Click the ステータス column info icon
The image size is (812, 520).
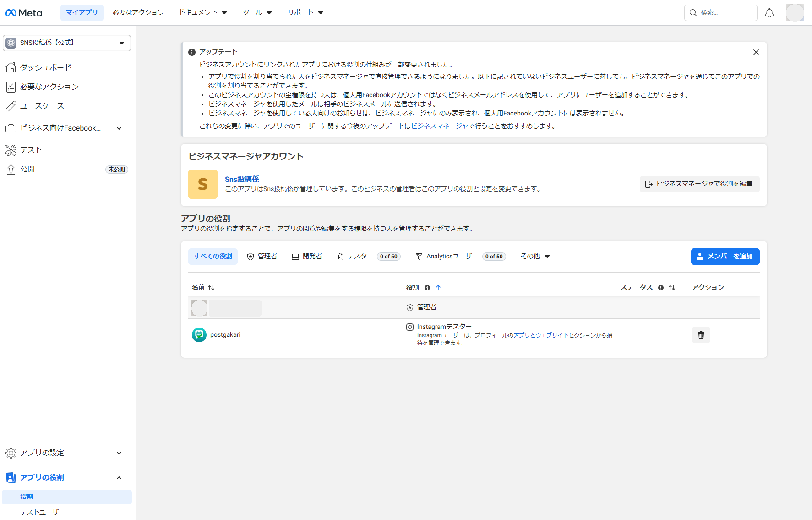coord(661,288)
